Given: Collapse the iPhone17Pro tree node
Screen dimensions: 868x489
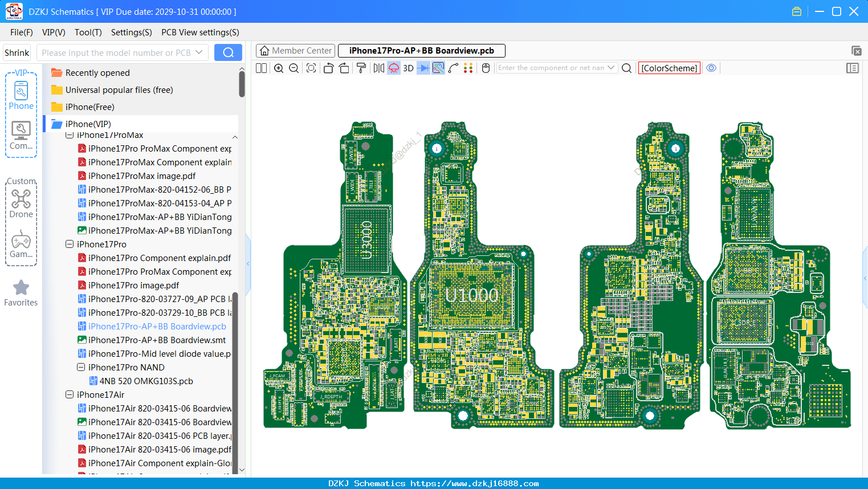Looking at the screenshot, I should tap(70, 244).
